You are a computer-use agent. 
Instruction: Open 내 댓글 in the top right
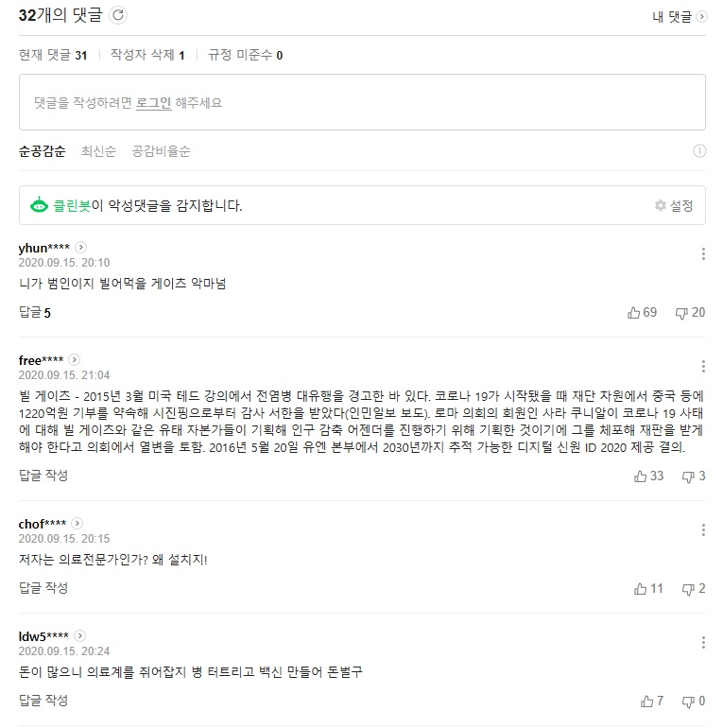680,17
